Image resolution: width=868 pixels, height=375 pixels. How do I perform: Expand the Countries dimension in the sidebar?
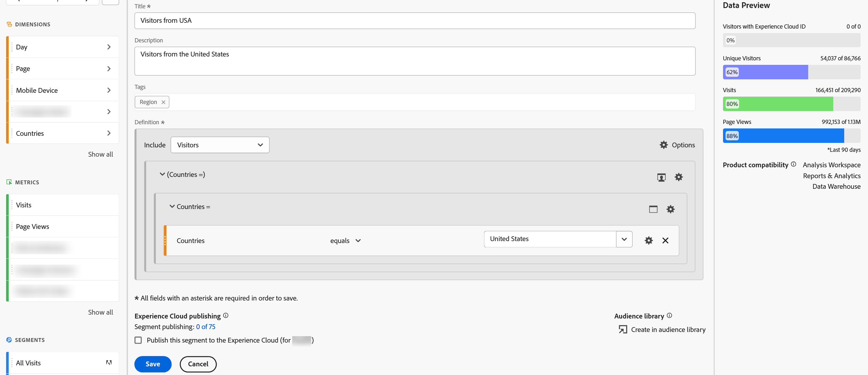(x=109, y=133)
